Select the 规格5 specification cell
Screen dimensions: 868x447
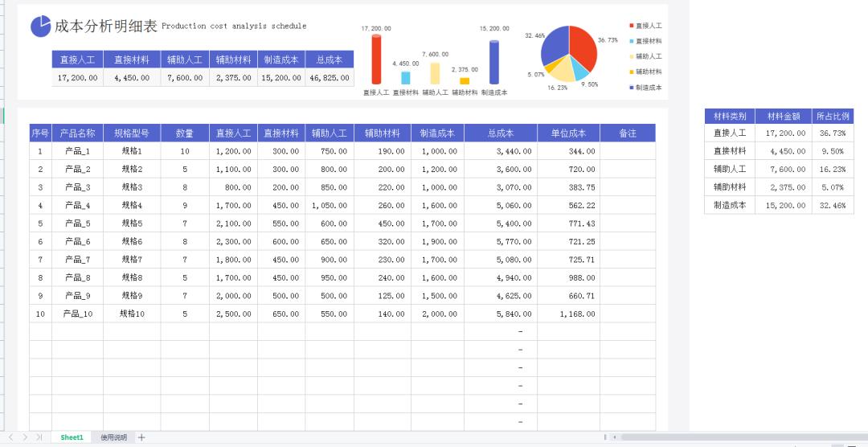(x=132, y=223)
